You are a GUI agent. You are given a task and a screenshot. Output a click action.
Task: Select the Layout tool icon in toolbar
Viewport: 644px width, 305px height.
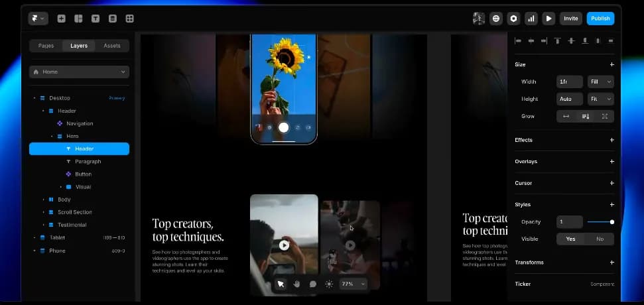point(78,19)
